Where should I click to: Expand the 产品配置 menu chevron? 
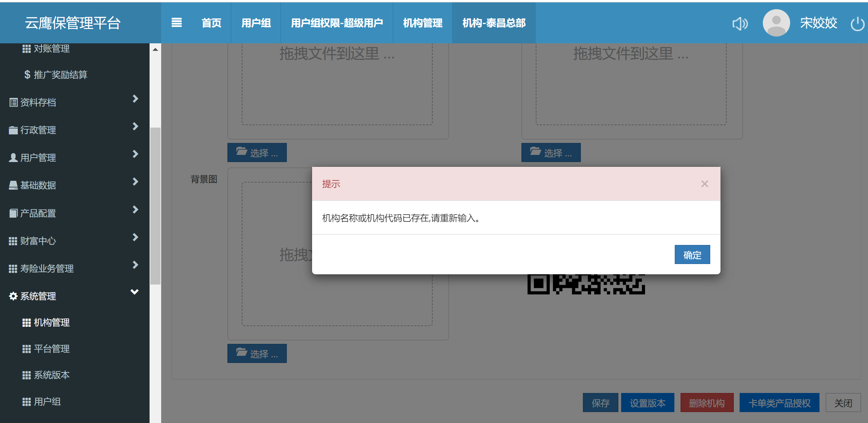coord(135,209)
